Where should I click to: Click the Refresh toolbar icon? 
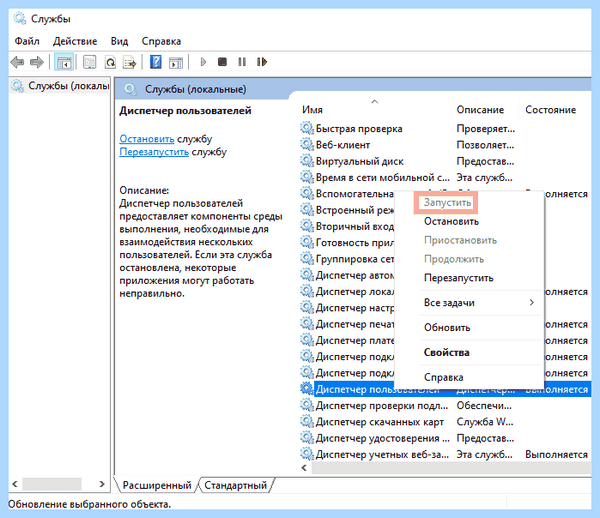(110, 62)
